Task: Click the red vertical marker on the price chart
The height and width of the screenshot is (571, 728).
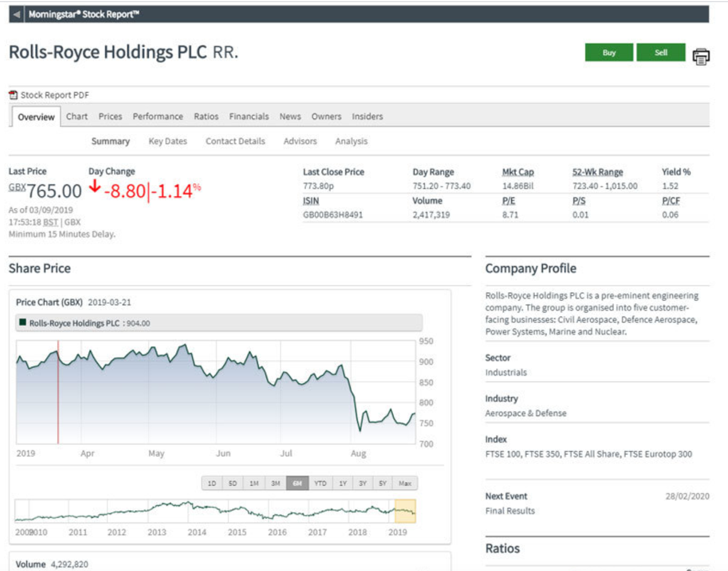Action: [58, 392]
